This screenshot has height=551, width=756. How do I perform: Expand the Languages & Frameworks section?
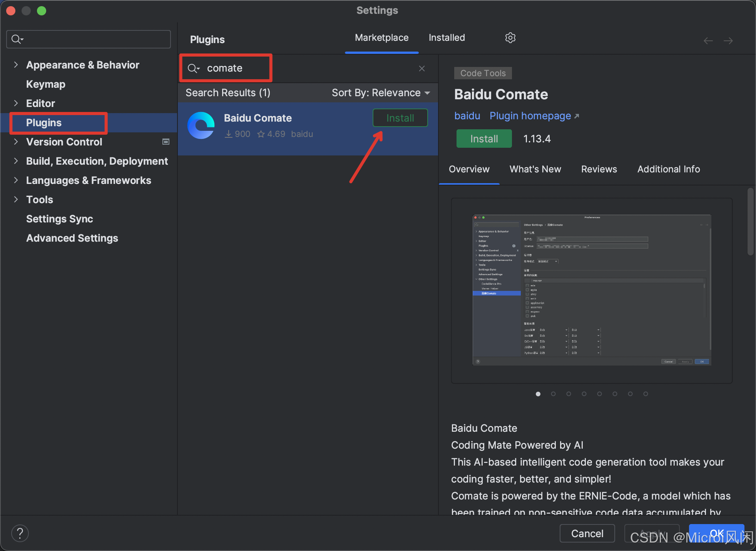[x=16, y=180]
